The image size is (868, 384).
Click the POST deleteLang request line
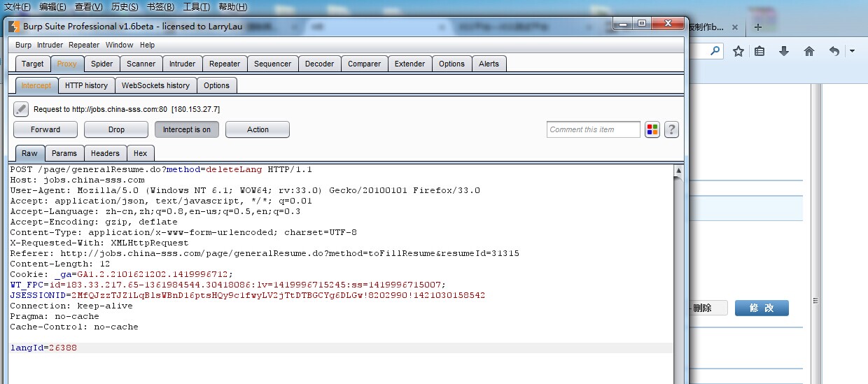coord(161,169)
